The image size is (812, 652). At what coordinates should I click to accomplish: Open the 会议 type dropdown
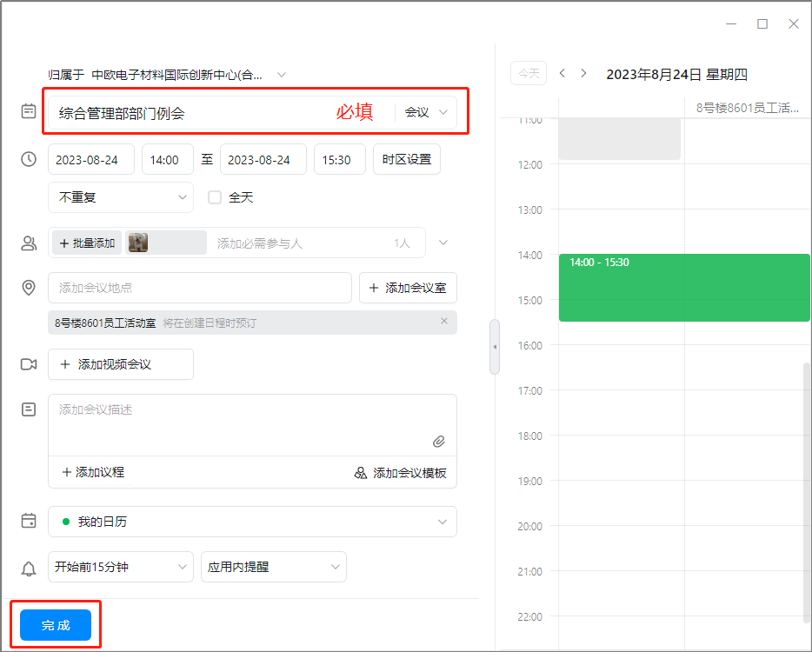click(426, 112)
